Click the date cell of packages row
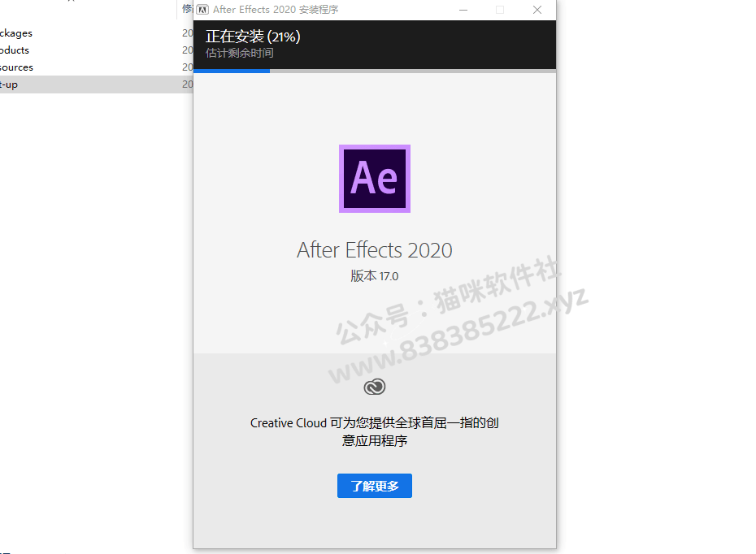The image size is (756, 554). pyautogui.click(x=188, y=33)
